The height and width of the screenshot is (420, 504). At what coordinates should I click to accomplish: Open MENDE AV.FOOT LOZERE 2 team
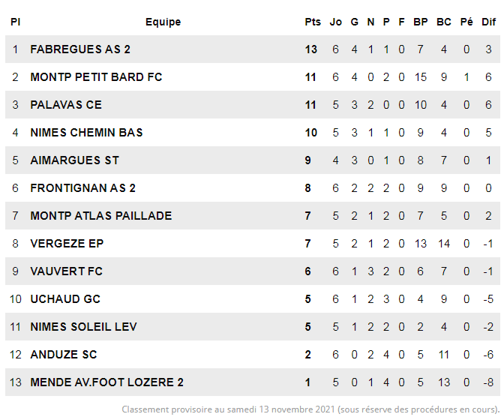(106, 382)
